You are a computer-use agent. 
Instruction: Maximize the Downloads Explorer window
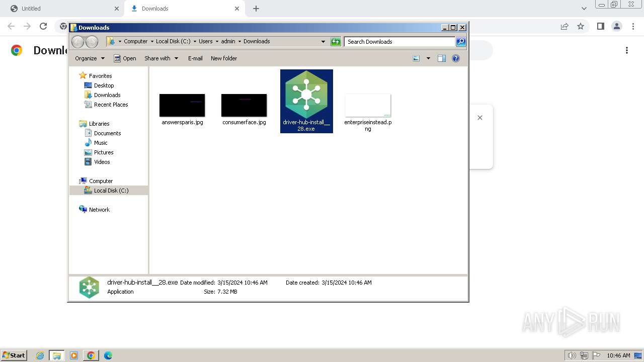pyautogui.click(x=453, y=28)
